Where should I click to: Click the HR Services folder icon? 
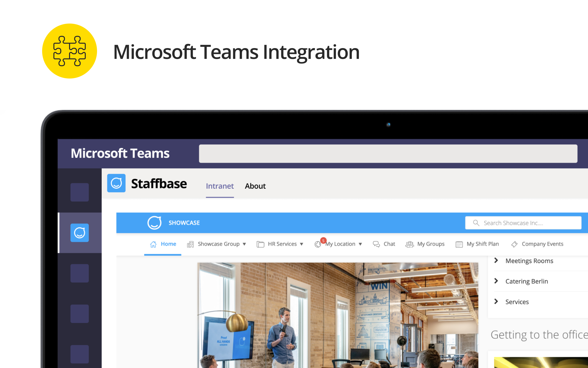[x=260, y=244]
